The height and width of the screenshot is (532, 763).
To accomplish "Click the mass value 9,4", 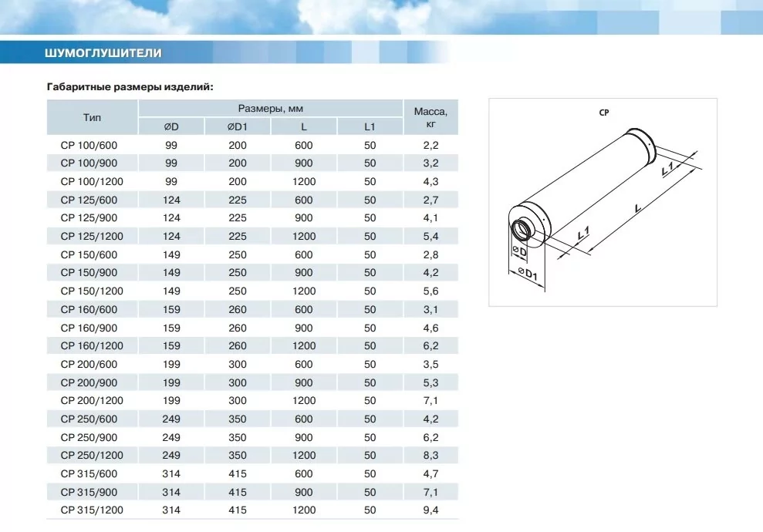I will coord(430,510).
